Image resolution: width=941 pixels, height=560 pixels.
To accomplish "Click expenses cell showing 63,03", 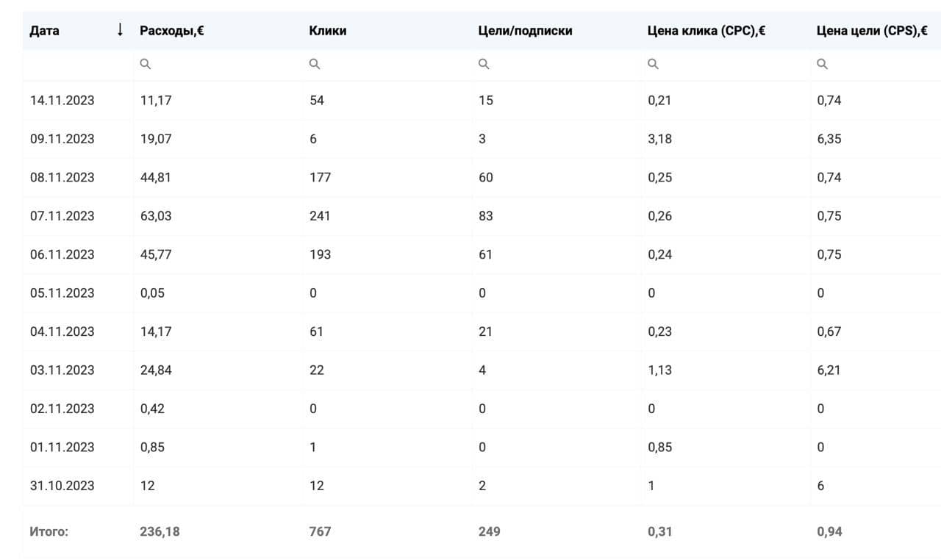I will [156, 216].
